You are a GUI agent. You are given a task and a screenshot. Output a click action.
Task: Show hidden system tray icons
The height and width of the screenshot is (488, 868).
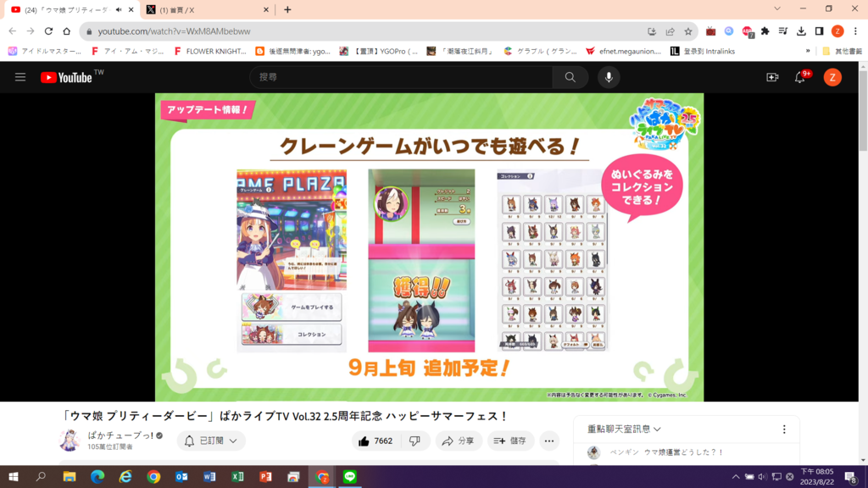[736, 477]
